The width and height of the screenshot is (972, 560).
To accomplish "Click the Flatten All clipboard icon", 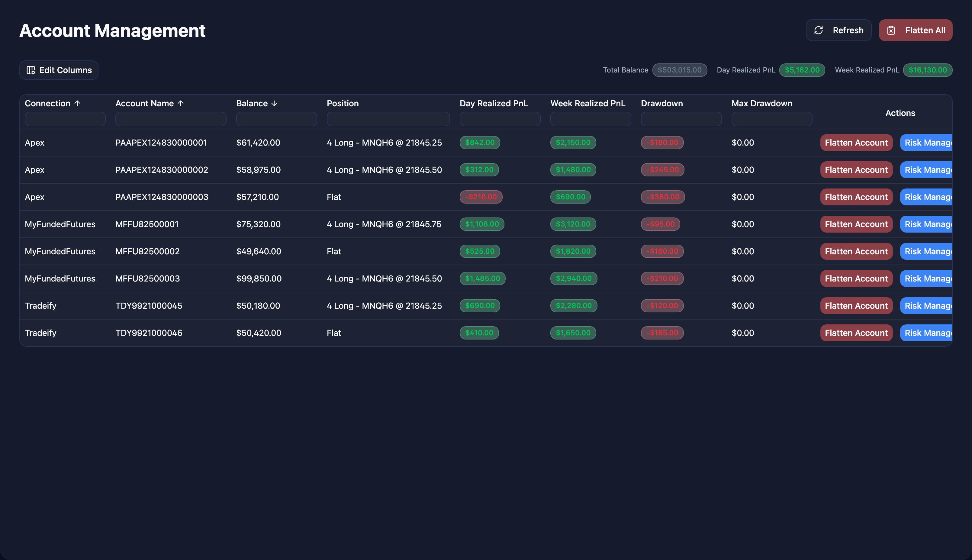I will pos(891,31).
